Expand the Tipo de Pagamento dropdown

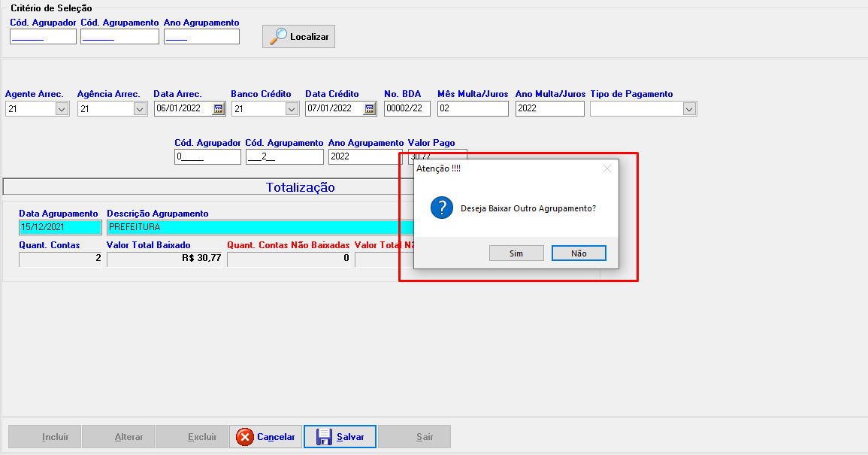pyautogui.click(x=689, y=109)
